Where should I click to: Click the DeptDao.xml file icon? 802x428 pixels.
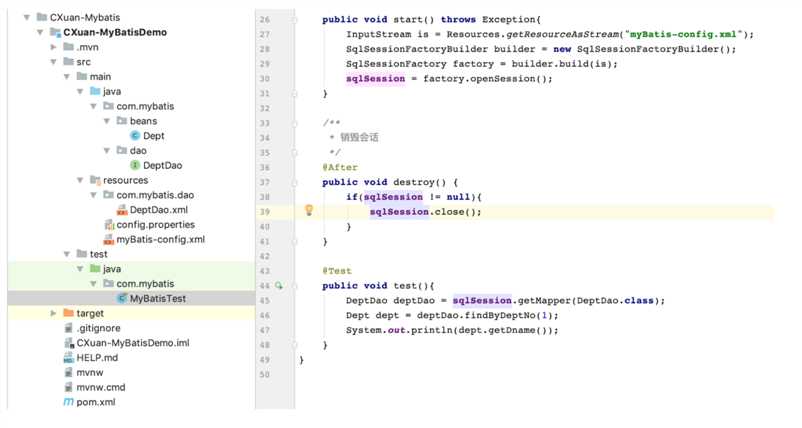click(x=122, y=210)
